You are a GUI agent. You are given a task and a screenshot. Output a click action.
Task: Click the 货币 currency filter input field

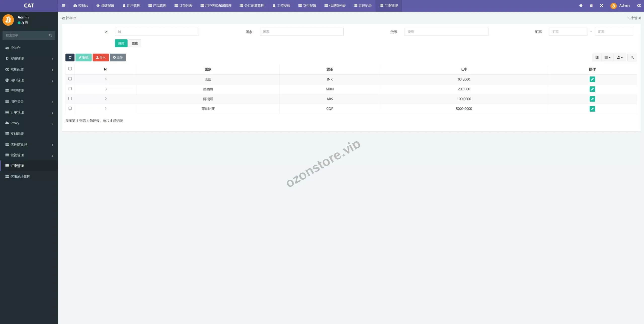click(446, 32)
